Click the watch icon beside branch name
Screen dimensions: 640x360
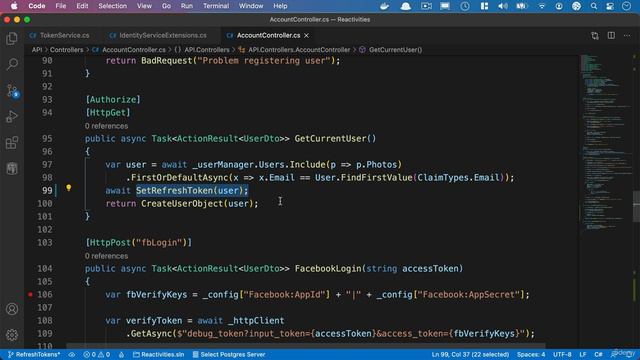pos(72,354)
